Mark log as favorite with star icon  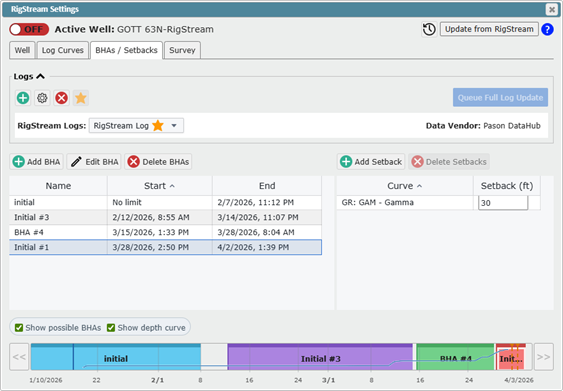coord(81,98)
